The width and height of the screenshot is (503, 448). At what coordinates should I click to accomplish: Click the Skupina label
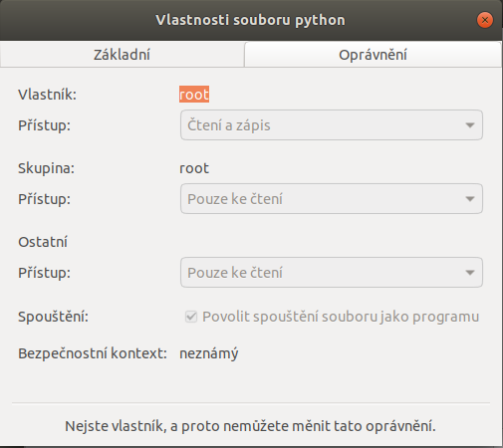pyautogui.click(x=47, y=168)
